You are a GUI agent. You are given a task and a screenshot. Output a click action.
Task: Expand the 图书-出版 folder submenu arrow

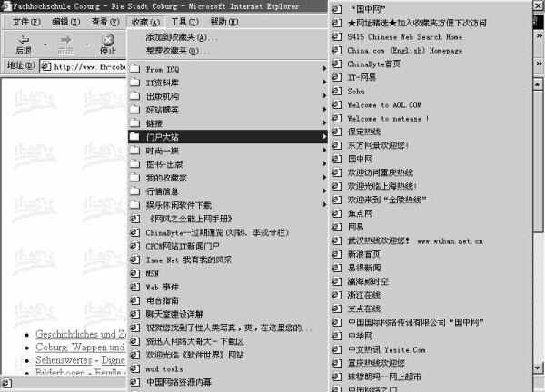point(324,164)
